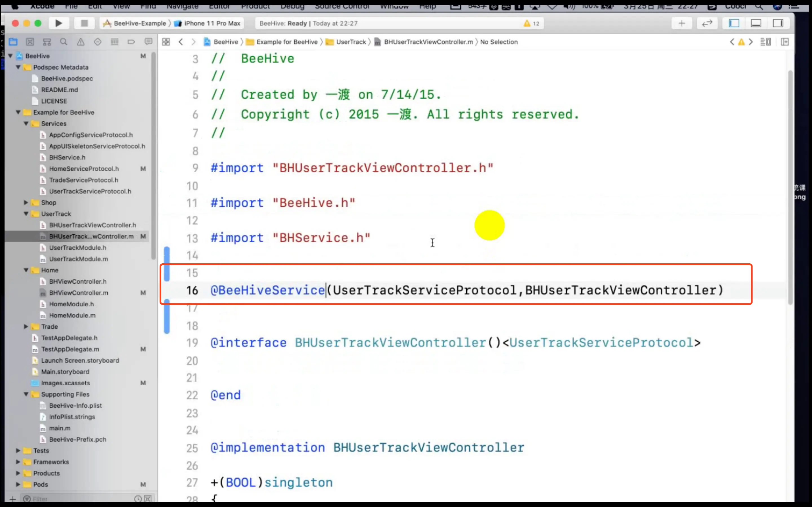812x507 pixels.
Task: Open the Source Control menu
Action: point(342,6)
